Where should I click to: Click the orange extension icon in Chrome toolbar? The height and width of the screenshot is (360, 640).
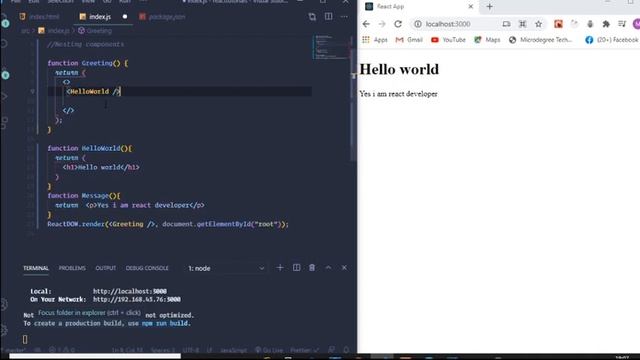point(558,24)
